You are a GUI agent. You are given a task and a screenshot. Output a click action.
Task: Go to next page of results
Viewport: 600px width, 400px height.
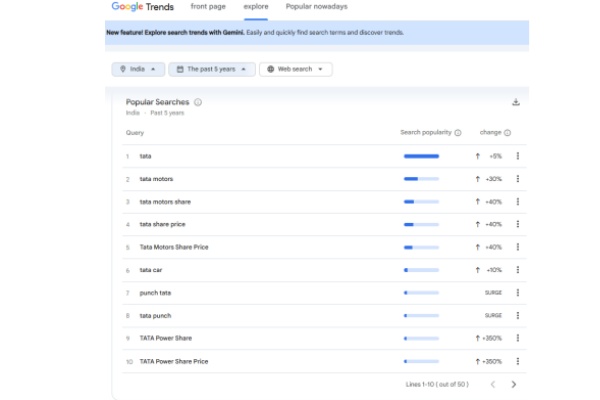pos(514,384)
